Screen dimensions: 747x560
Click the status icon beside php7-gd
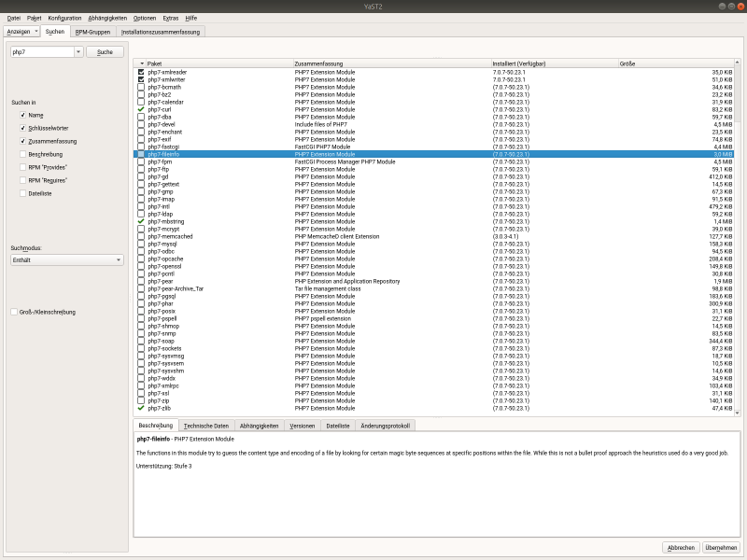coord(141,176)
